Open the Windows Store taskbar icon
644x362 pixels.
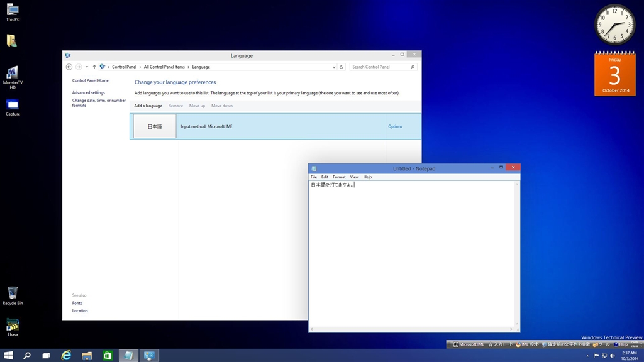[108, 356]
